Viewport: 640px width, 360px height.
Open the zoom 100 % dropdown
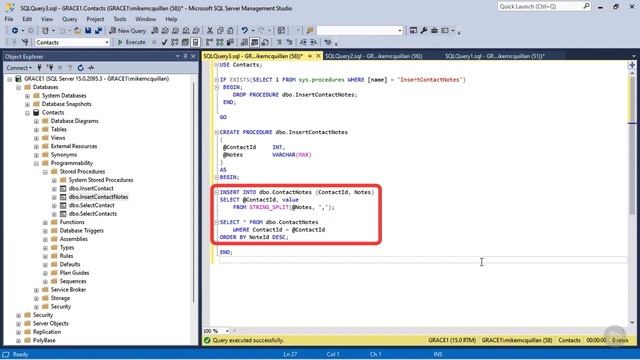227,331
